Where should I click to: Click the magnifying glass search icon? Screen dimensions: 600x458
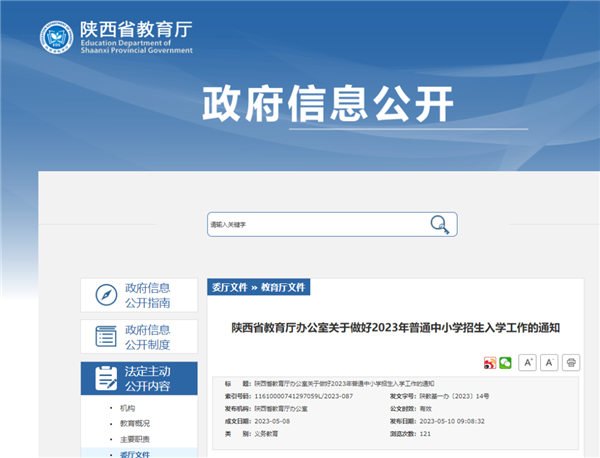439,224
